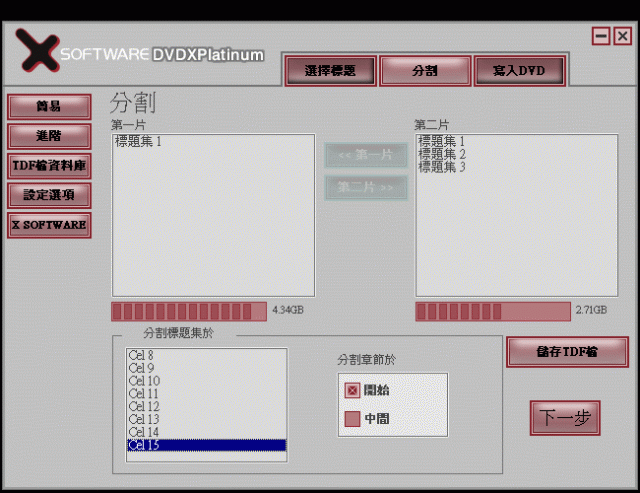Screen dimensions: 640x493
Task: Click the X SOFTWARE sidebar button
Action: pyautogui.click(x=49, y=225)
